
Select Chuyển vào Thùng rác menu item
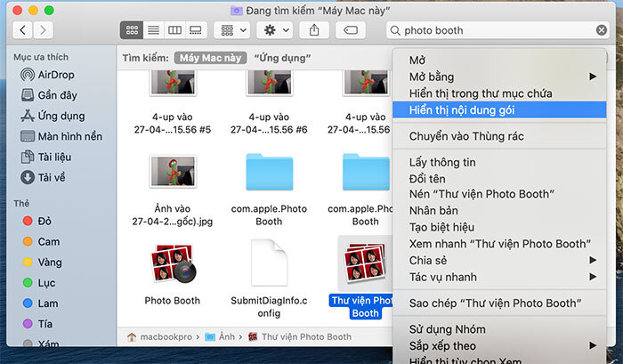(465, 136)
